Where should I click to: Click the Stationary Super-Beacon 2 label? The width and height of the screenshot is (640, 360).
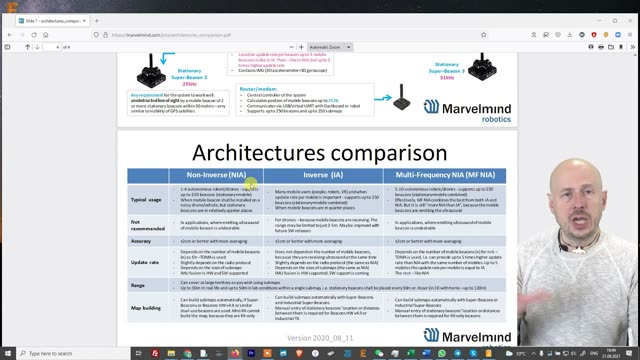click(x=189, y=77)
